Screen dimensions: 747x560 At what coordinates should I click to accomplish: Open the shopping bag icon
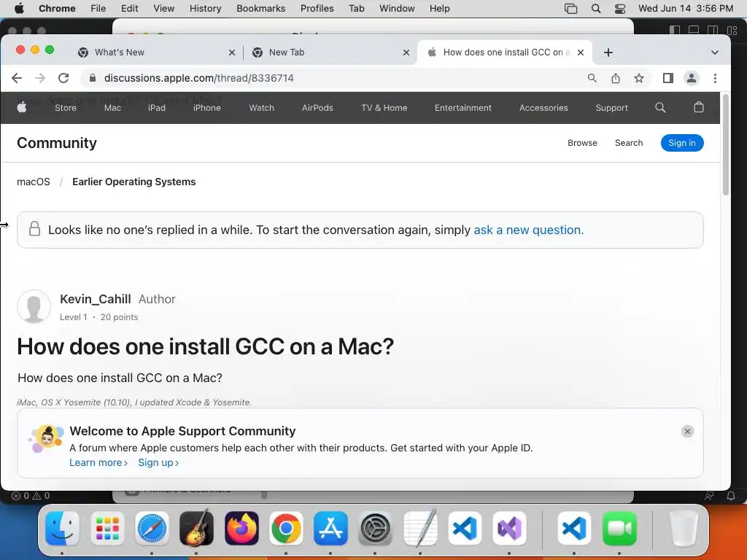[698, 107]
